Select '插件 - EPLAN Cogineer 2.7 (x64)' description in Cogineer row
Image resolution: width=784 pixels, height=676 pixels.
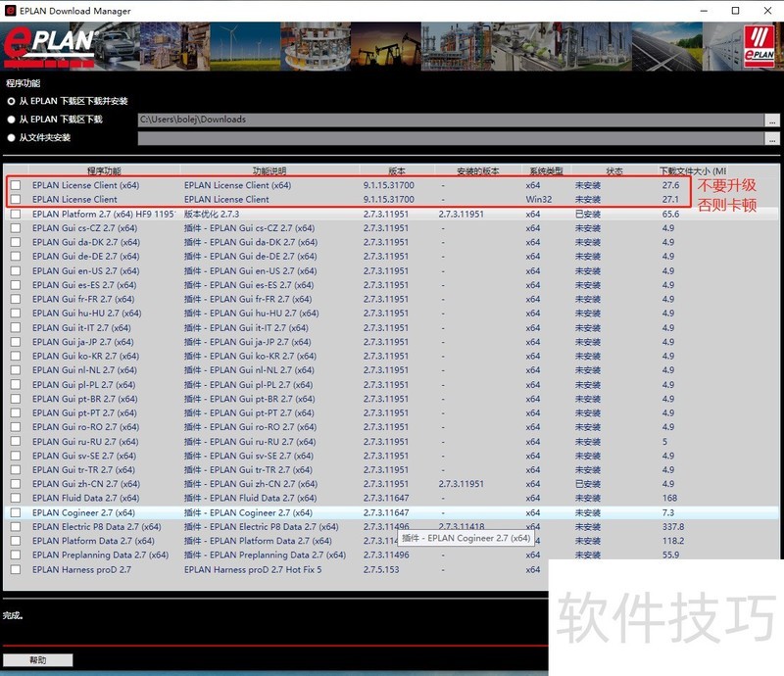pyautogui.click(x=248, y=512)
